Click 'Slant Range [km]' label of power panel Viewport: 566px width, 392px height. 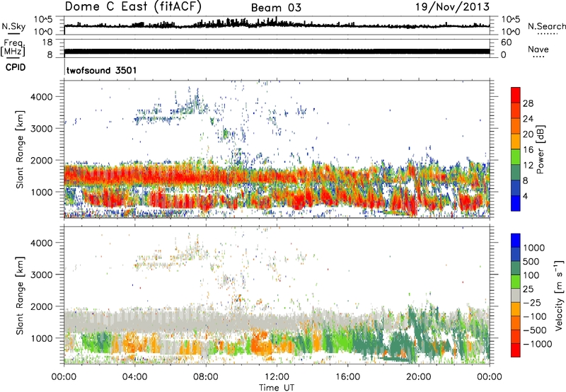[x=20, y=149]
